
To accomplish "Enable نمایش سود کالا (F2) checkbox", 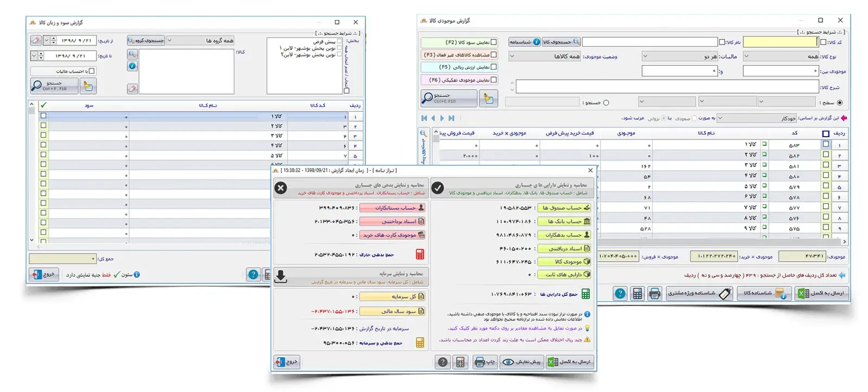I will click(x=493, y=42).
